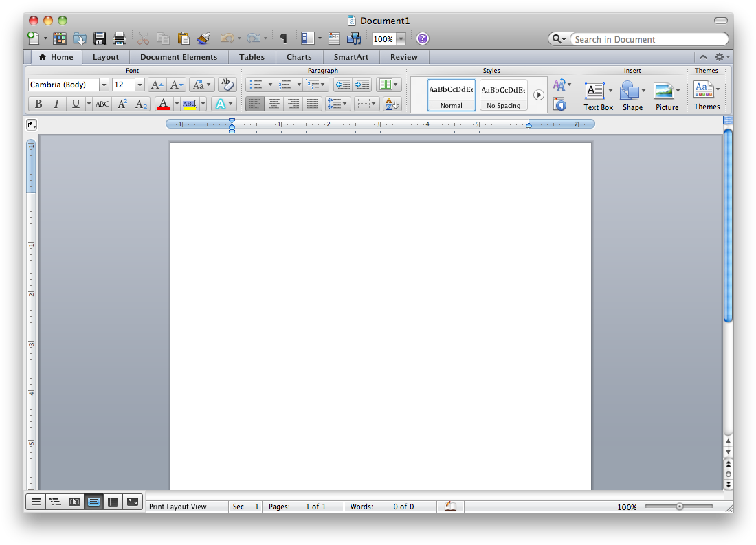Toggle Italic formatting

(56, 104)
